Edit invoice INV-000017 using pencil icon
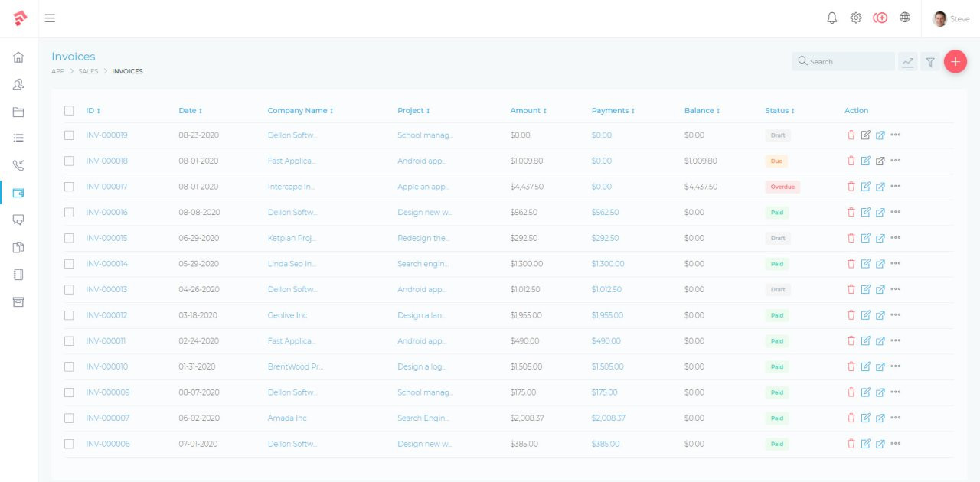 pos(865,187)
